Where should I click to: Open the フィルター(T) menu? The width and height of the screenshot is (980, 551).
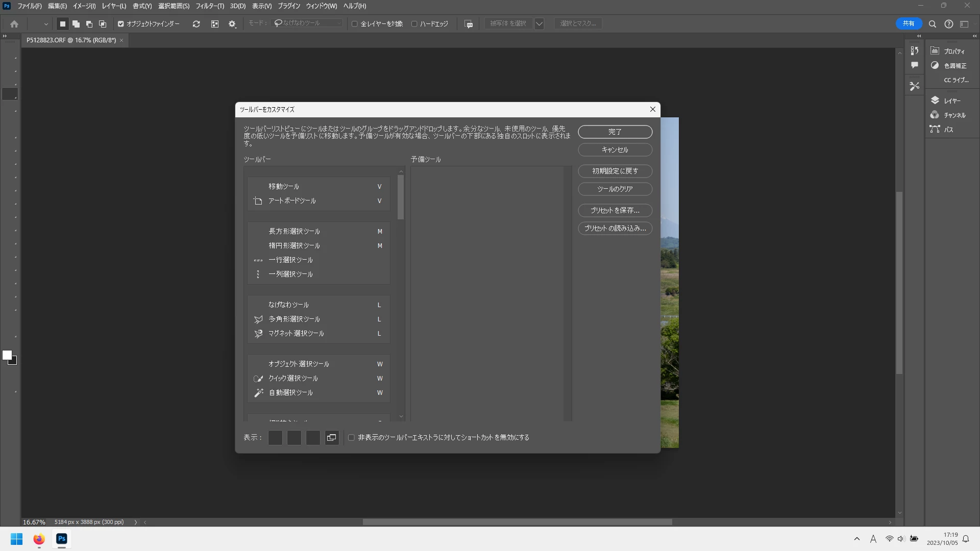pyautogui.click(x=210, y=6)
